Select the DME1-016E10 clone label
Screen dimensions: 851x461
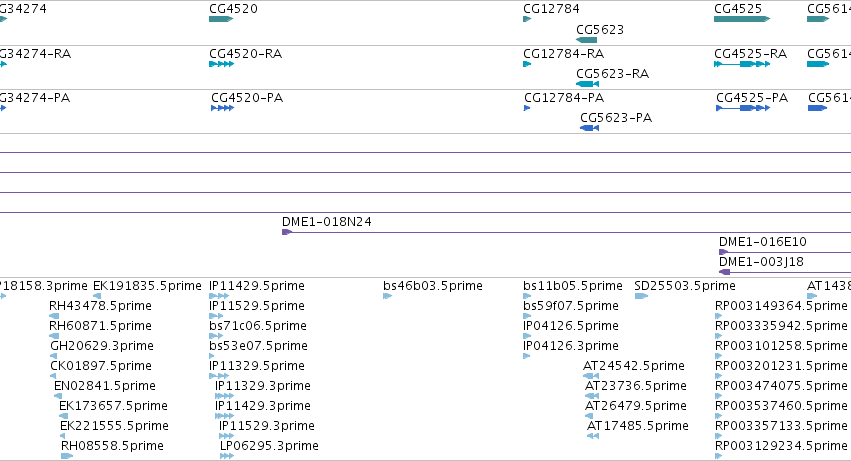763,242
